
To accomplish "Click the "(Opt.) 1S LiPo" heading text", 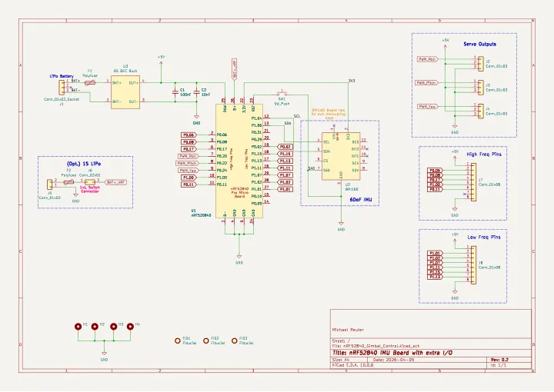I will [84, 164].
